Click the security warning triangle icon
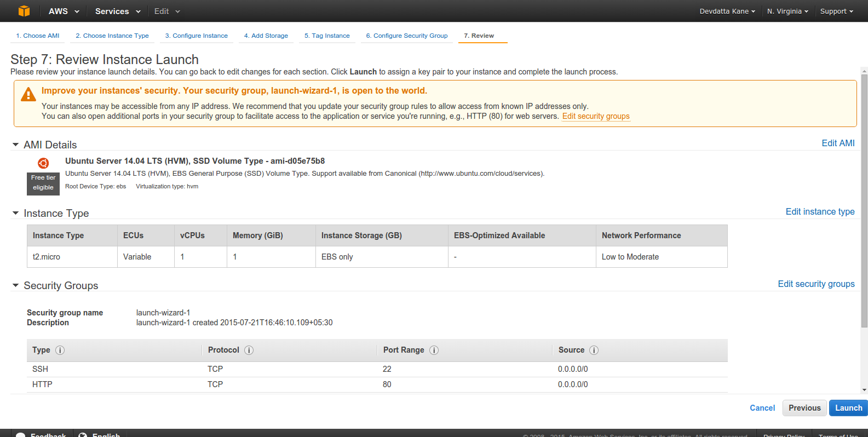868x437 pixels. coord(28,95)
